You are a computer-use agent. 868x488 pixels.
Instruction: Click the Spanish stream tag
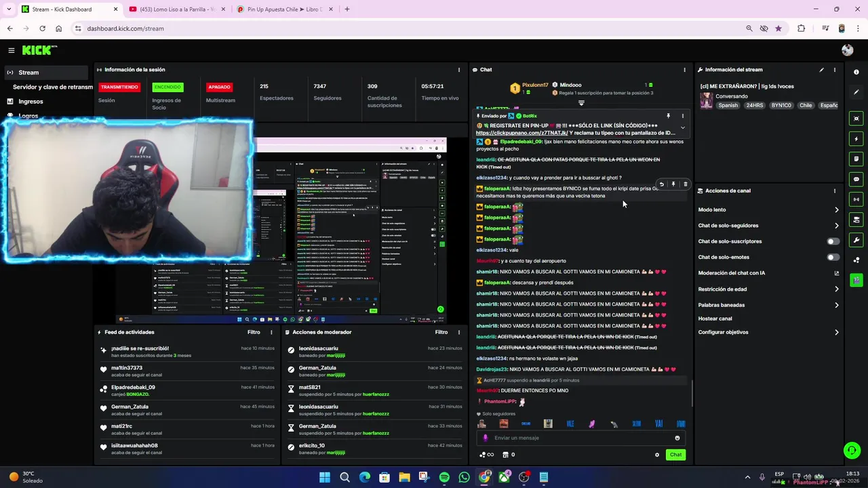728,106
